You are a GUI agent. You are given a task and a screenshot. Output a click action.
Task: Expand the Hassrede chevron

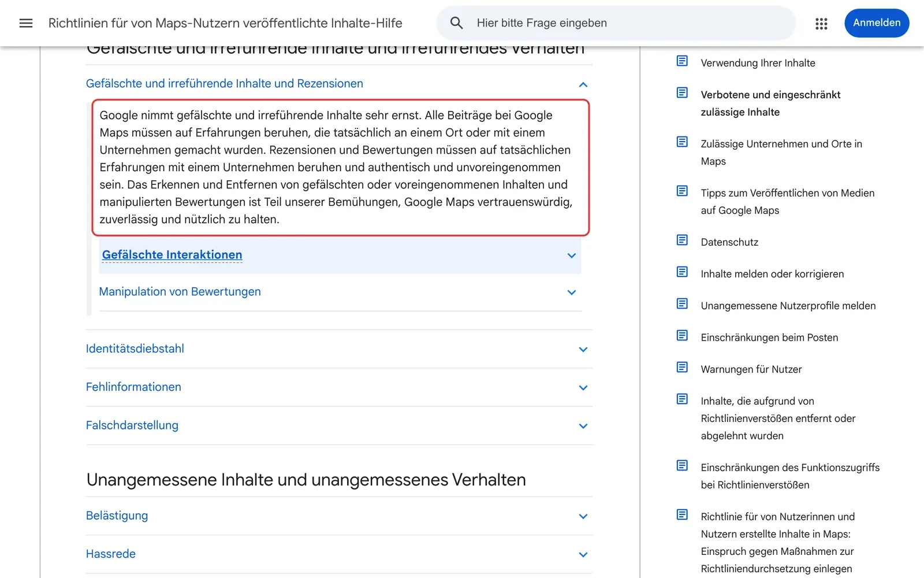click(x=583, y=554)
